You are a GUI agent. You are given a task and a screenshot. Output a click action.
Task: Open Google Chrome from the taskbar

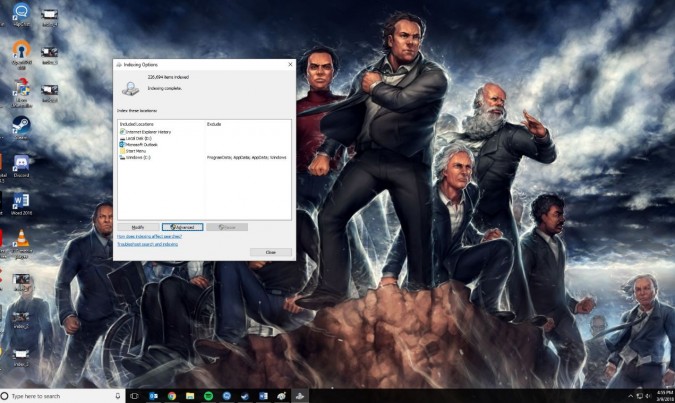[172, 396]
